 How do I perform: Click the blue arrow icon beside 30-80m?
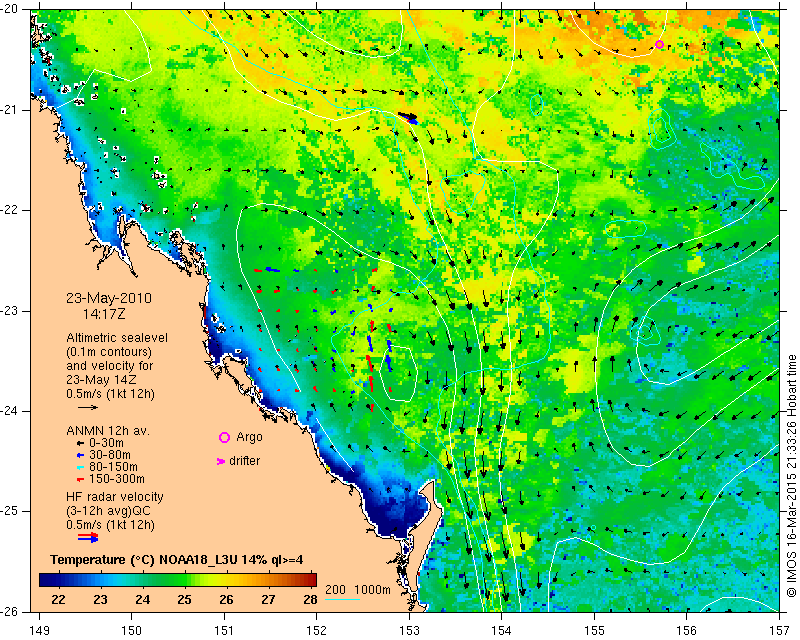click(x=80, y=455)
